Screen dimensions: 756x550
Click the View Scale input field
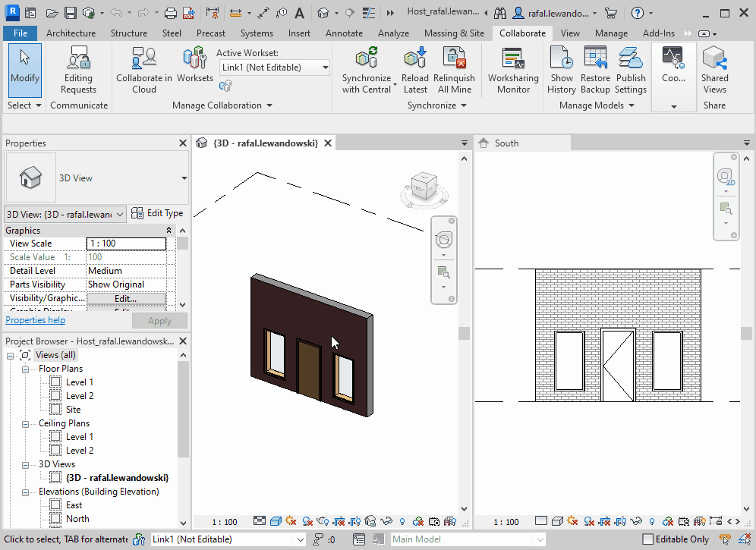click(126, 244)
